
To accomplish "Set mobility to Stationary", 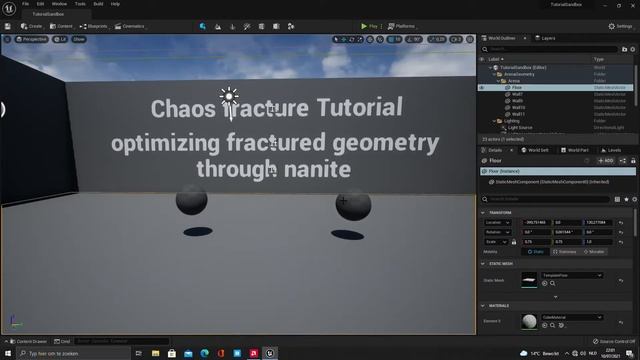I will coord(564,252).
